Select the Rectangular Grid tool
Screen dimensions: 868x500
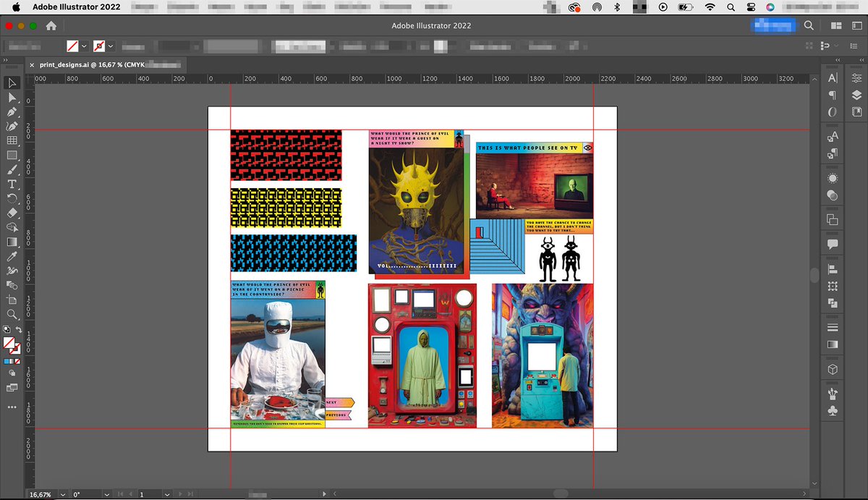[x=12, y=141]
